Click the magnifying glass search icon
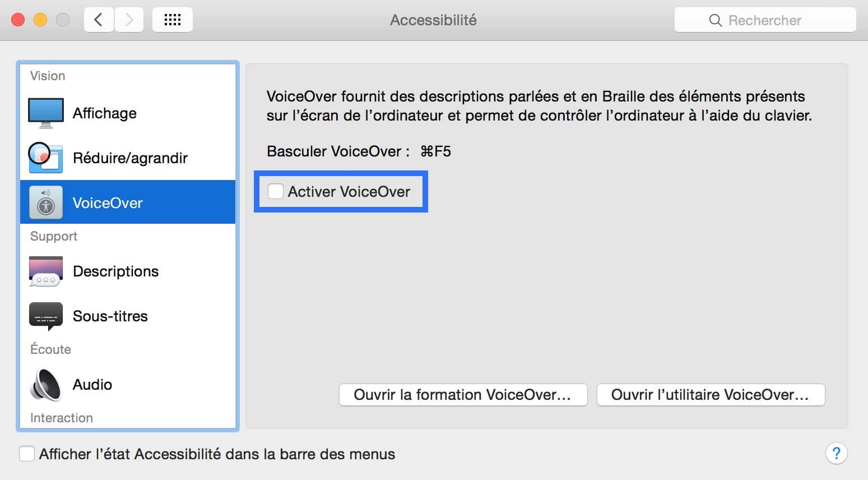 716,21
